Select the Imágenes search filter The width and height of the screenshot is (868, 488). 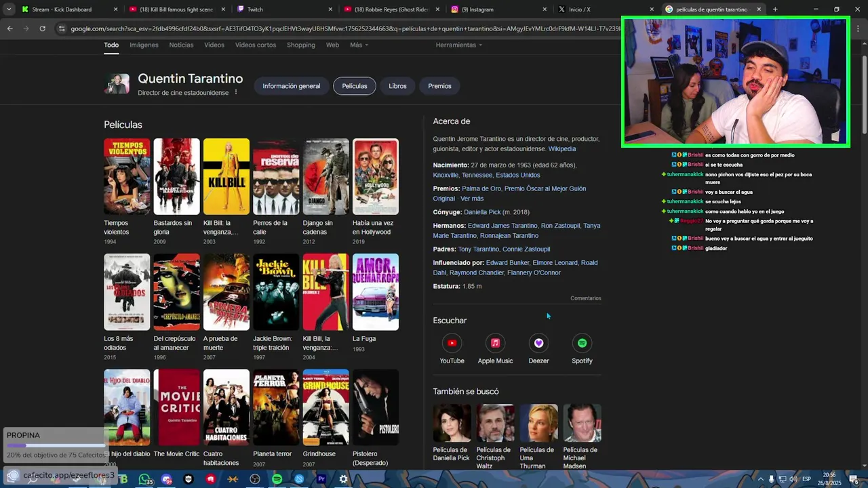[x=144, y=45]
